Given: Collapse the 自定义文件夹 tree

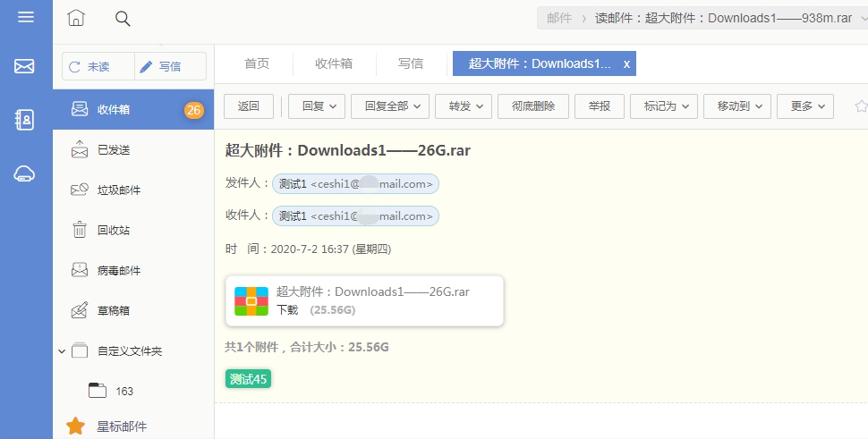Looking at the screenshot, I should [62, 351].
